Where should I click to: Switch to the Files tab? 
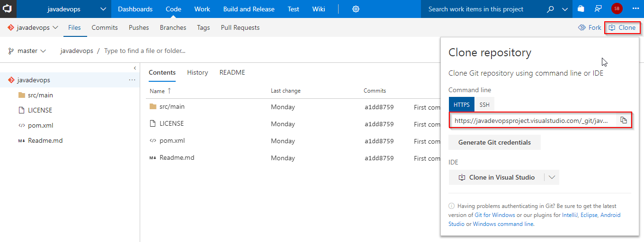(74, 27)
